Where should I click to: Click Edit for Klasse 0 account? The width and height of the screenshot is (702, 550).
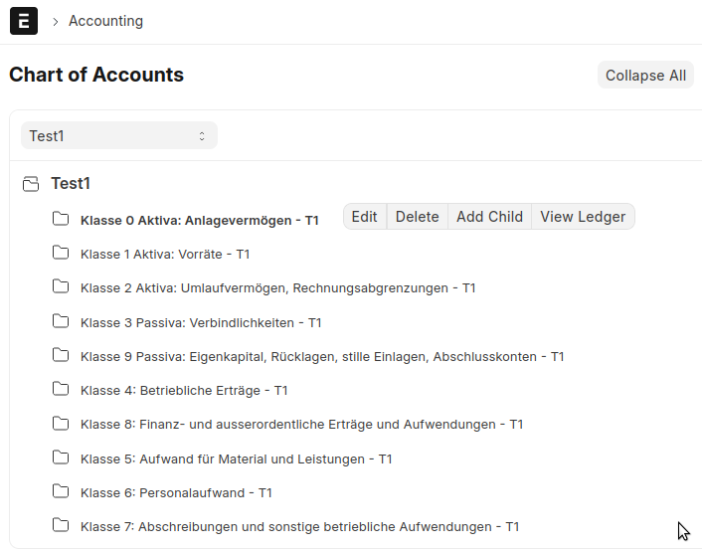tap(364, 217)
